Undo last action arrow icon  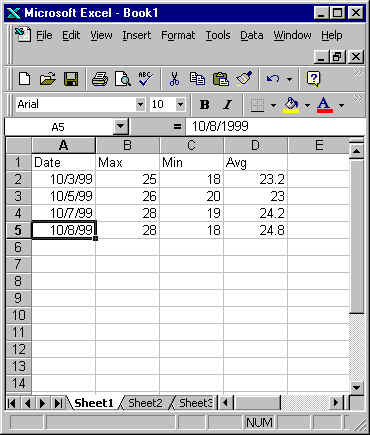[x=273, y=79]
